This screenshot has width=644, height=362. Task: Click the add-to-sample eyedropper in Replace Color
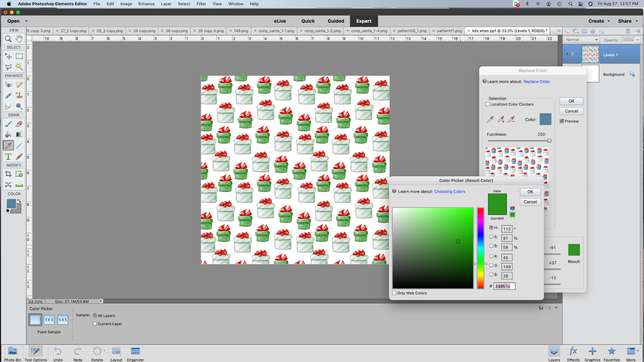[x=501, y=119]
